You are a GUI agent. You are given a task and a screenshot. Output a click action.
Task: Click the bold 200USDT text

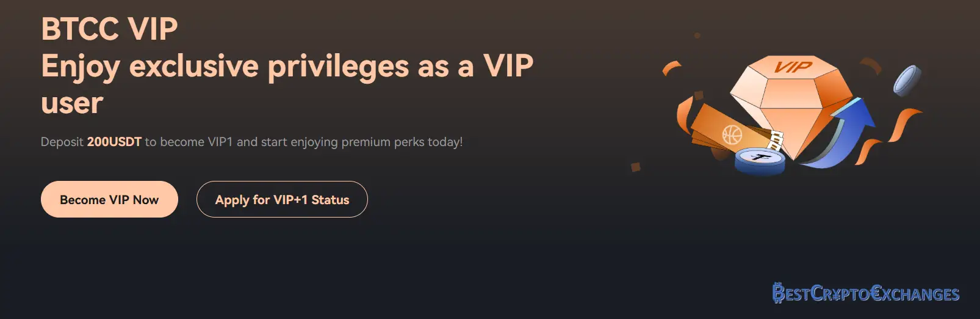point(114,142)
